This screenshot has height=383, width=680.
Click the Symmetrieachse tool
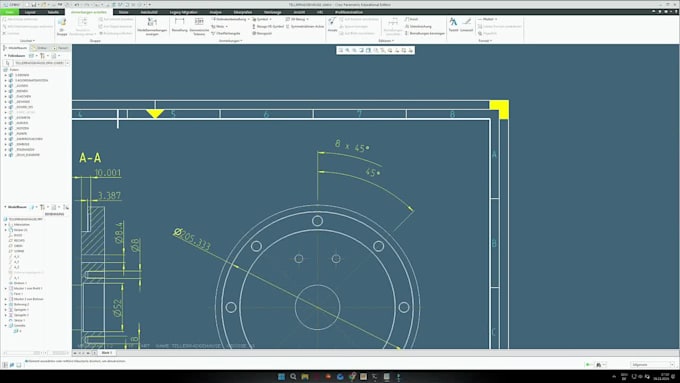click(304, 26)
